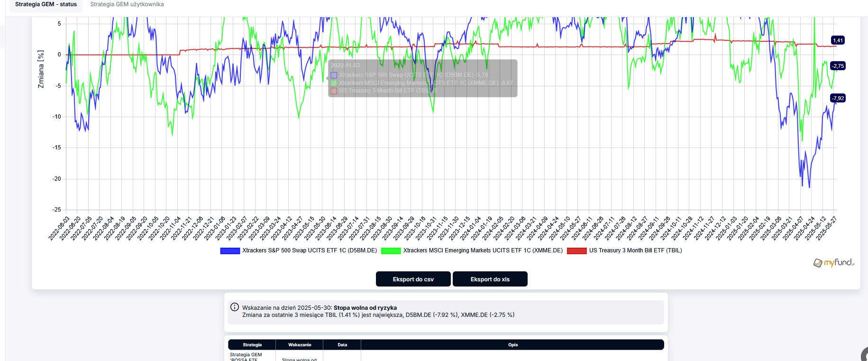Toggle blue D5BM.DE legend swatch

coord(230,250)
